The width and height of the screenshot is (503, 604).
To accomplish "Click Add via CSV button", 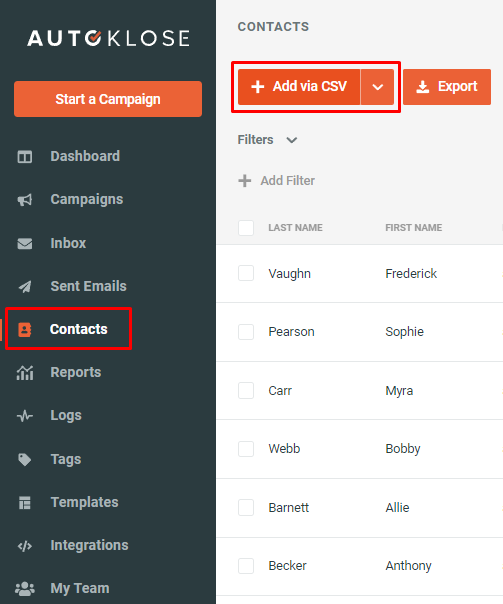I will [299, 87].
